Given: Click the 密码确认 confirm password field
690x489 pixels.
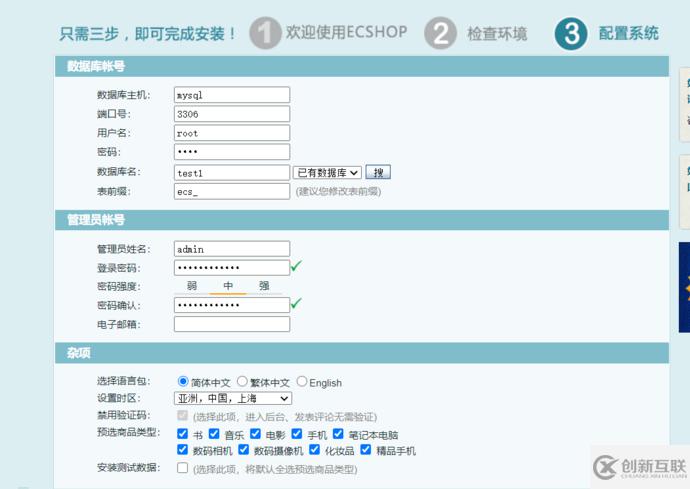Looking at the screenshot, I should pyautogui.click(x=232, y=305).
